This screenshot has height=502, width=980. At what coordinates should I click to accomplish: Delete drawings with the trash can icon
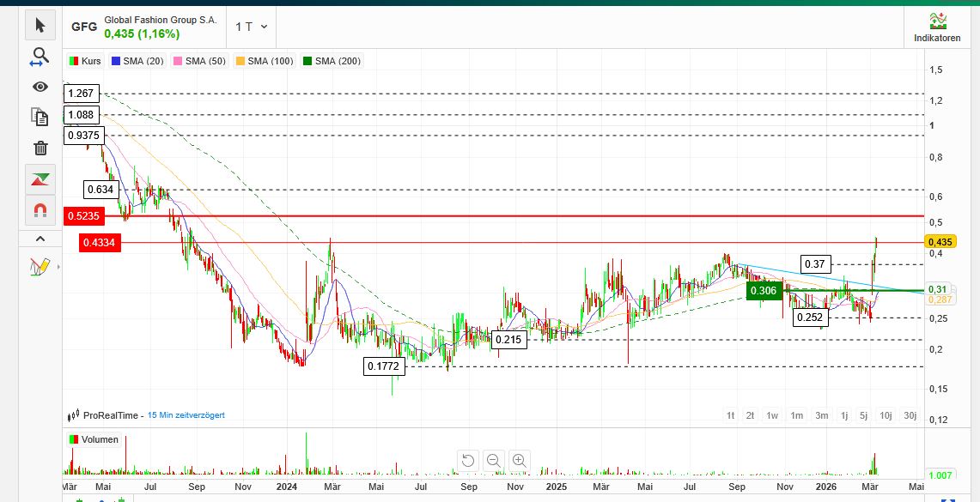pos(40,148)
